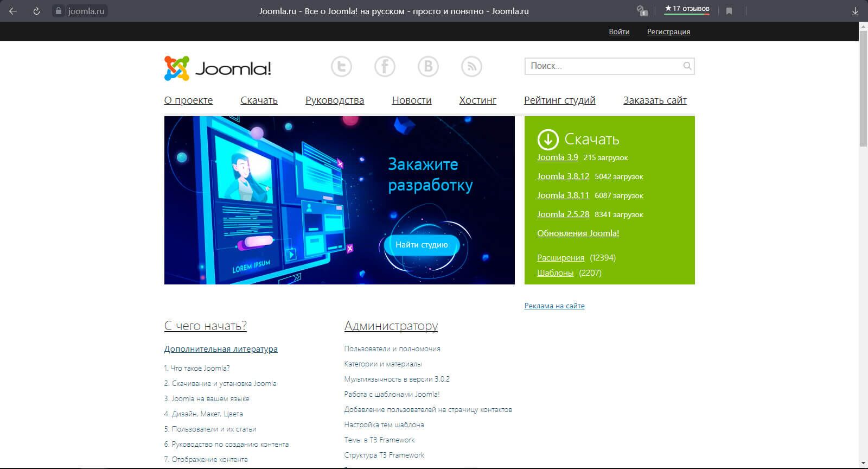Download Joomla 3.9 link

point(558,157)
